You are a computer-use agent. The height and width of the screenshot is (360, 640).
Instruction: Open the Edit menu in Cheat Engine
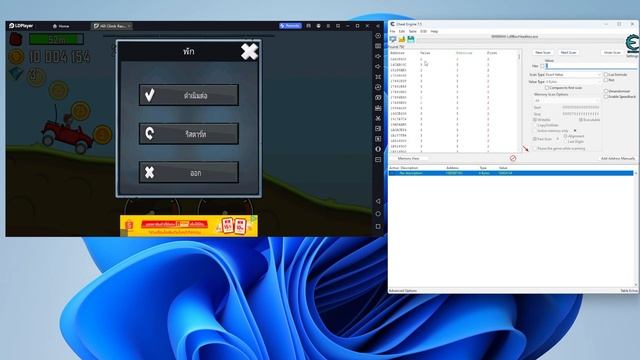pos(402,31)
